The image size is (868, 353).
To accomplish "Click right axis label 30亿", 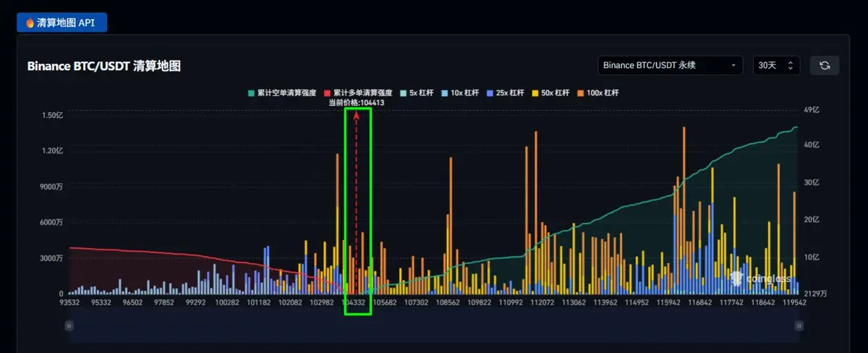I will 812,182.
